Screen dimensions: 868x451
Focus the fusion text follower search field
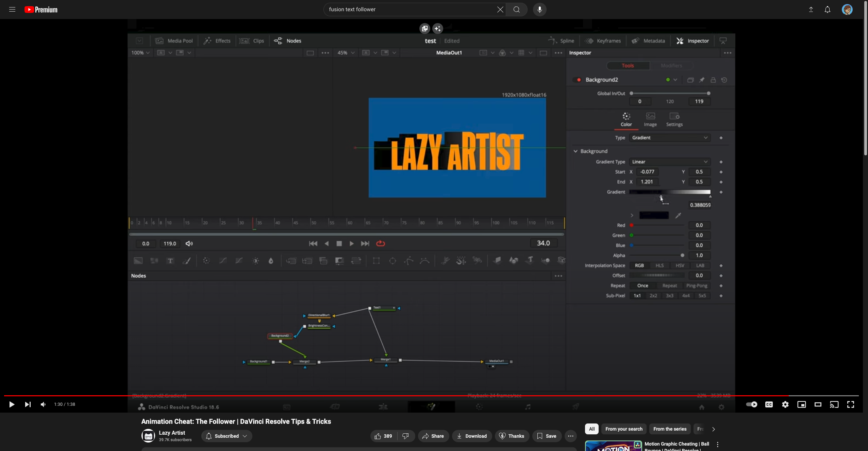click(412, 10)
